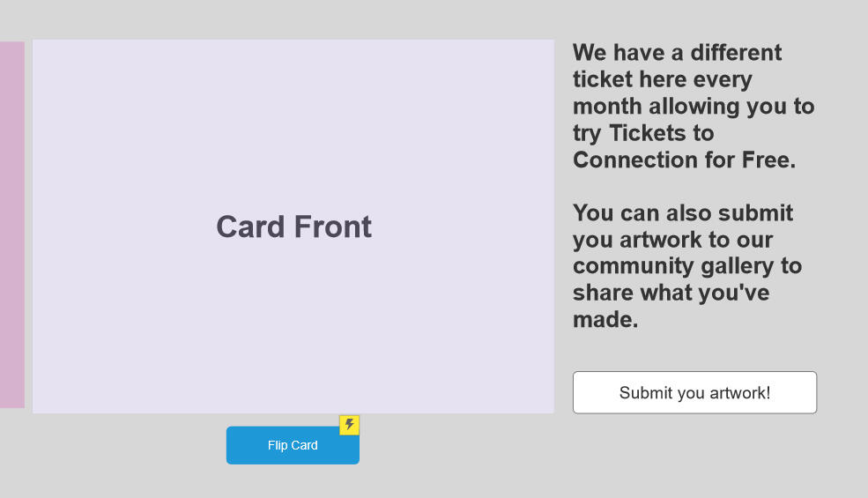
Task: Click the "try Tickets to" text line
Action: [x=643, y=133]
